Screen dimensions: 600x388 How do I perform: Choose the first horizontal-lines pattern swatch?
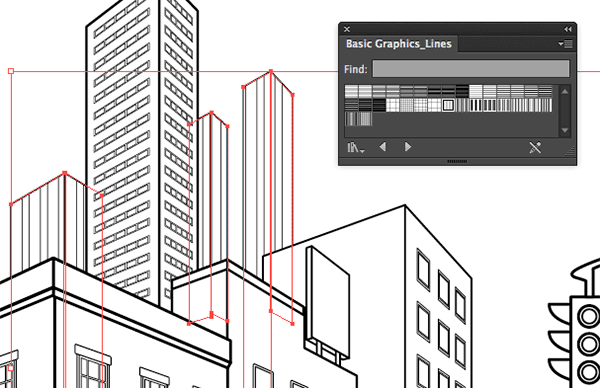(352, 91)
